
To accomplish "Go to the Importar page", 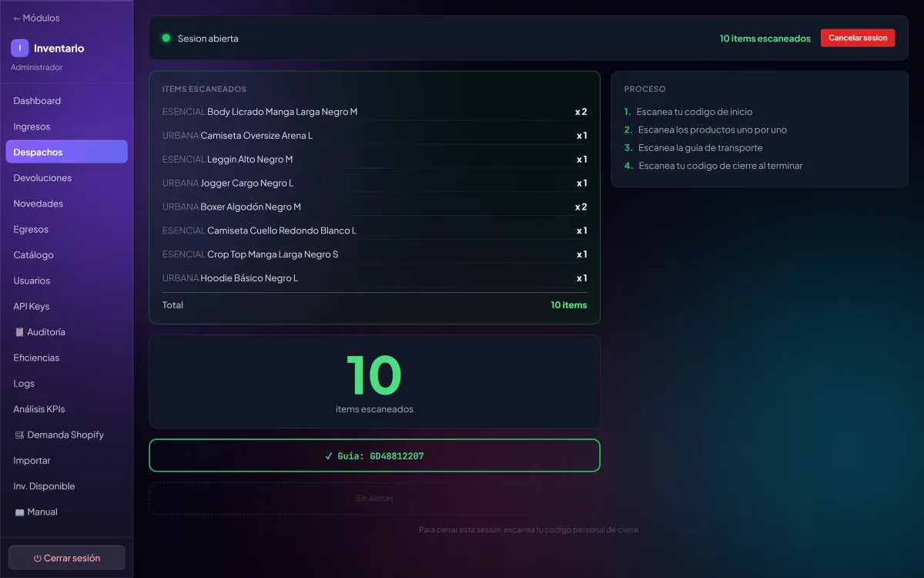I will (x=66, y=461).
